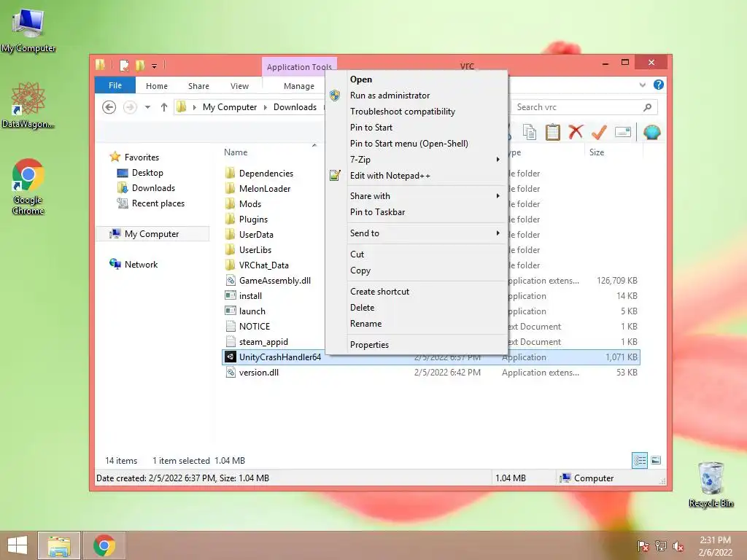Click the Rename icon in the toolbar
Screen dimensions: 747x560
point(623,132)
